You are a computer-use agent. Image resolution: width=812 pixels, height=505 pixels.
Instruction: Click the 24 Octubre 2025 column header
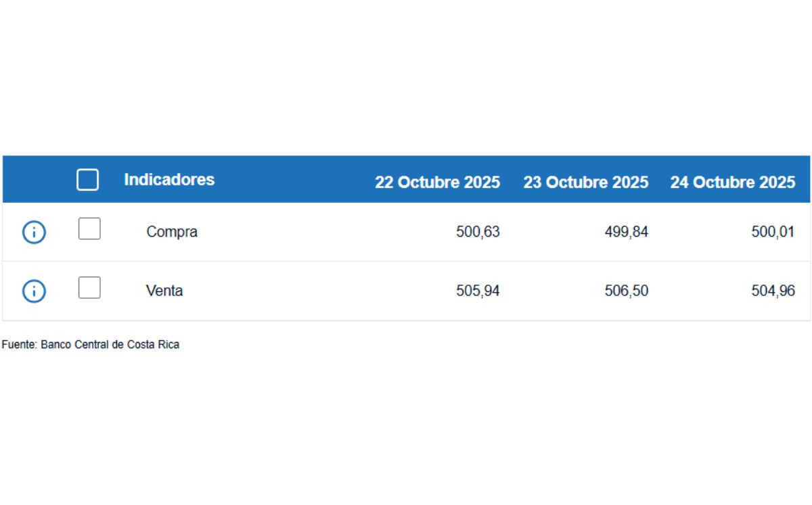(733, 183)
